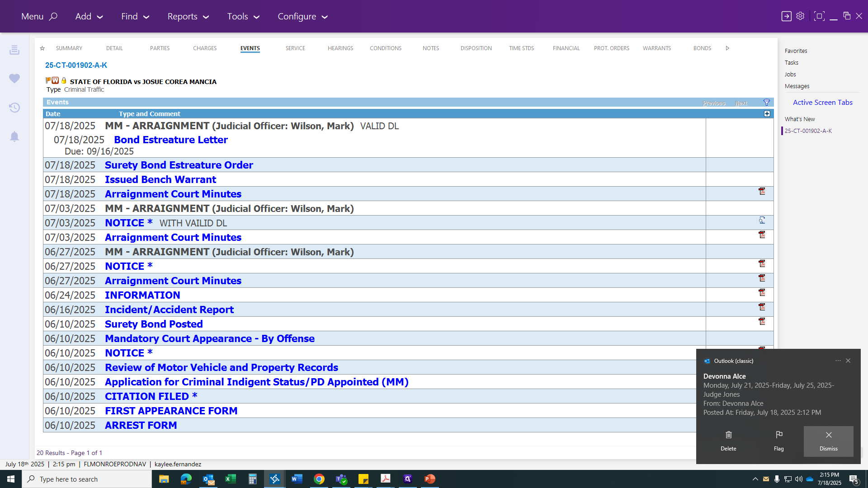868x488 pixels.
Task: Switch to the SUMMARY tab
Action: tap(69, 48)
